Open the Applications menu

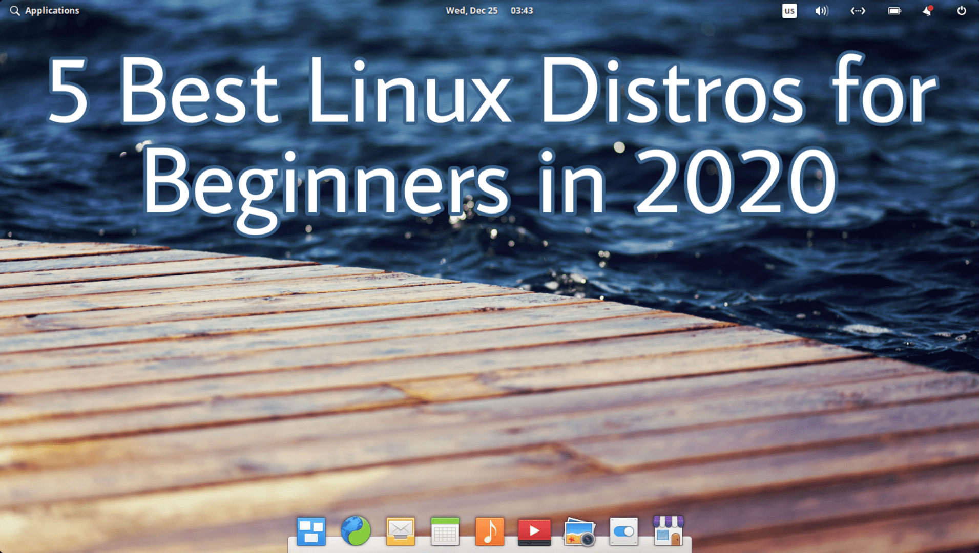(51, 10)
